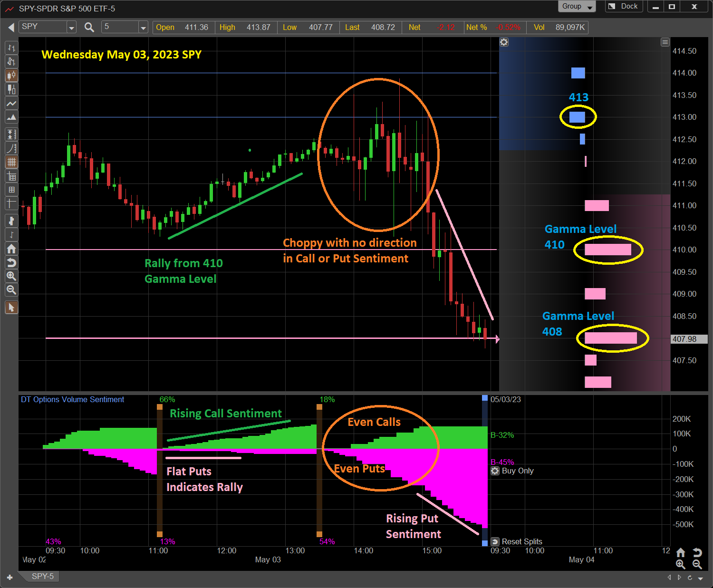Add a new tab with plus icon
713x588 pixels.
pyautogui.click(x=10, y=578)
